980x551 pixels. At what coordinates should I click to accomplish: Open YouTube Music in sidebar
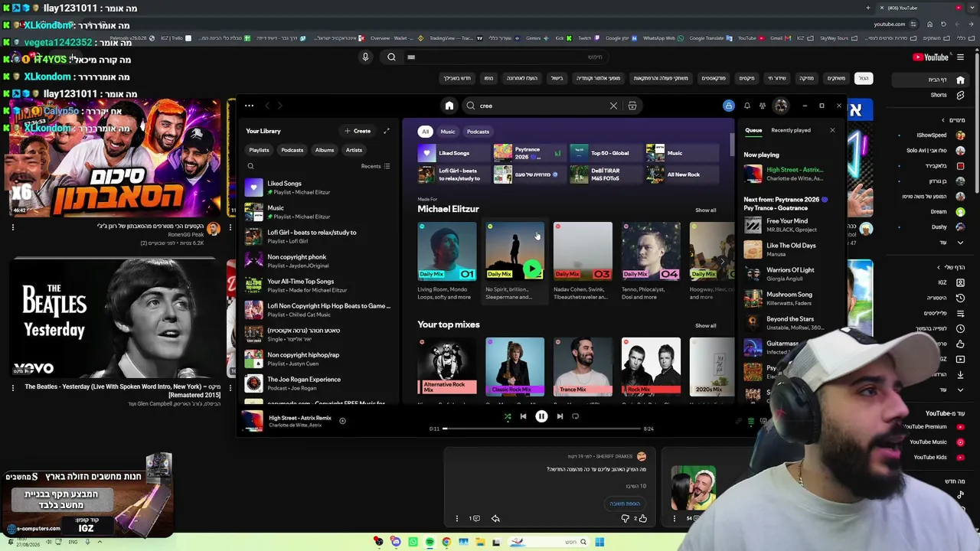[936, 442]
